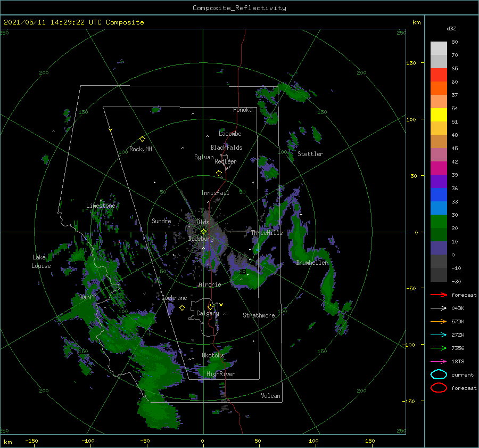Click the 80 dBZ scale value
The height and width of the screenshot is (448, 479).
coord(455,42)
